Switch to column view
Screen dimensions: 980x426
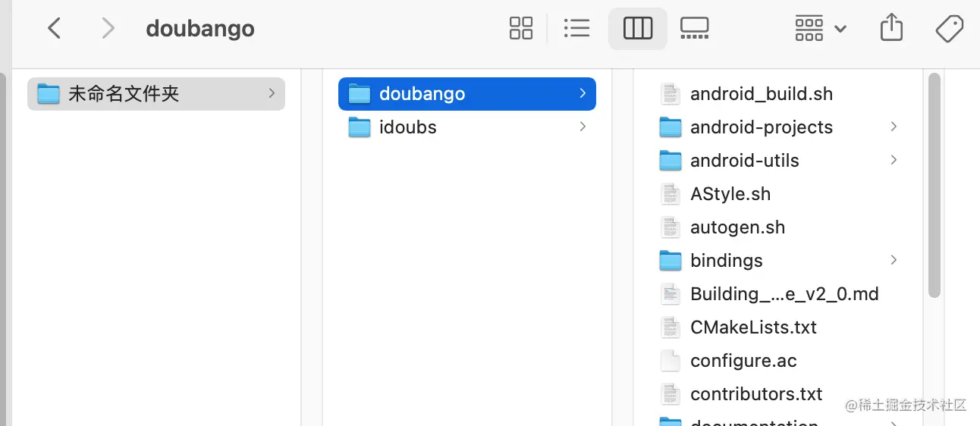638,29
